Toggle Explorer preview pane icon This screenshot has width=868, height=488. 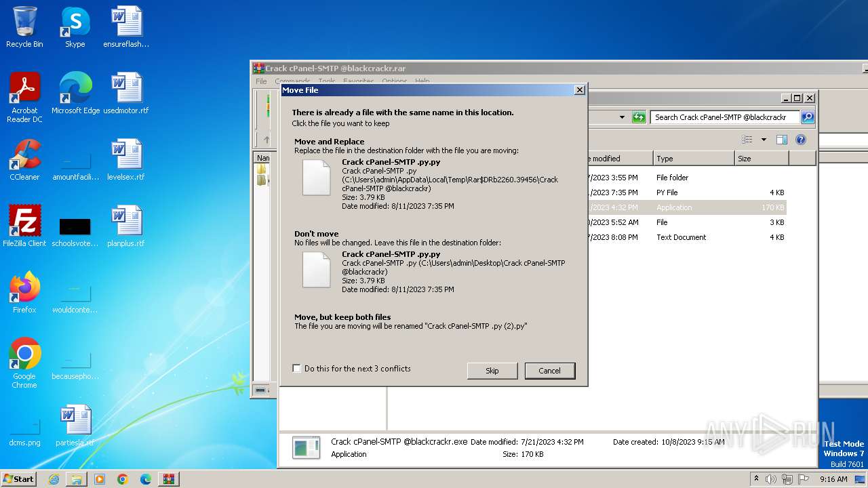coord(782,140)
